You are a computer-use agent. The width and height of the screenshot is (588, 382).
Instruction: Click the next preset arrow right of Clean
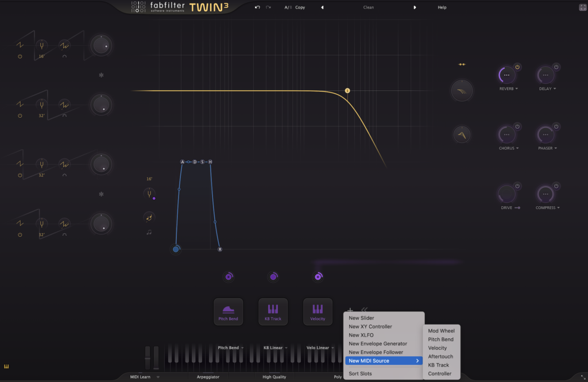tap(415, 7)
